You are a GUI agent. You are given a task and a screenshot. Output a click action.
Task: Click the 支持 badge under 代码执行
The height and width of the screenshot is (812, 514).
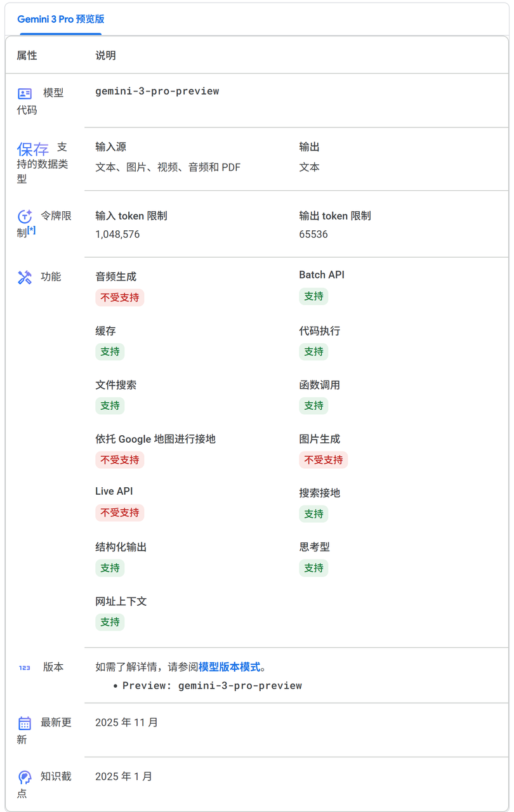313,351
